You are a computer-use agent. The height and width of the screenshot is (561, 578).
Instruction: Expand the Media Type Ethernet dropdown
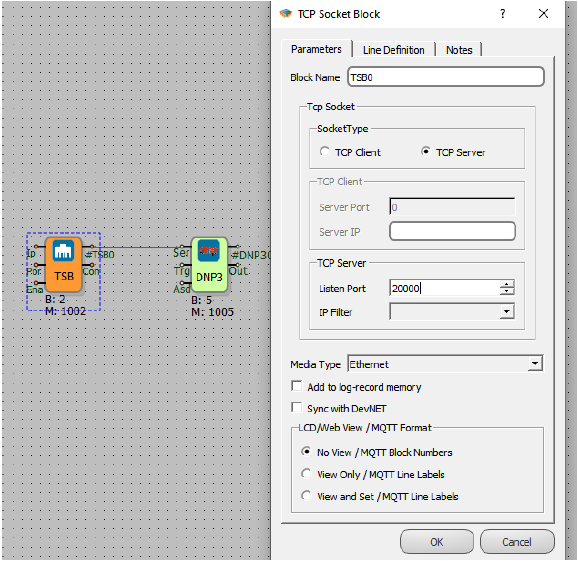click(x=535, y=364)
